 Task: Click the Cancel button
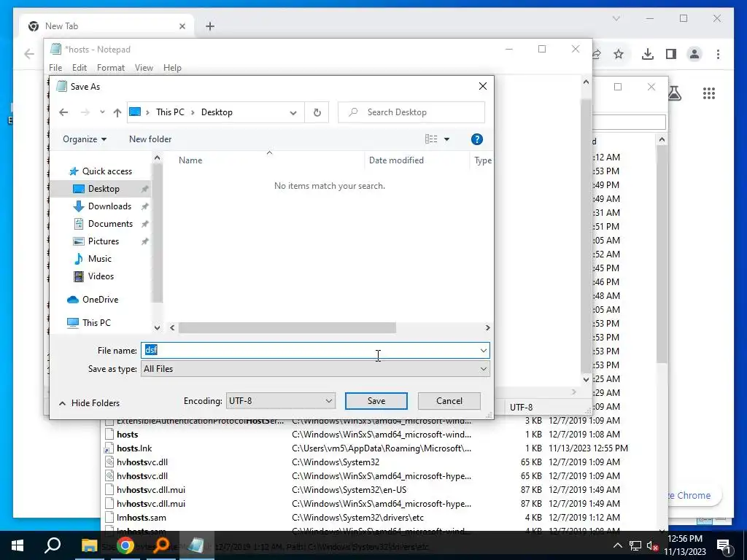coord(449,401)
